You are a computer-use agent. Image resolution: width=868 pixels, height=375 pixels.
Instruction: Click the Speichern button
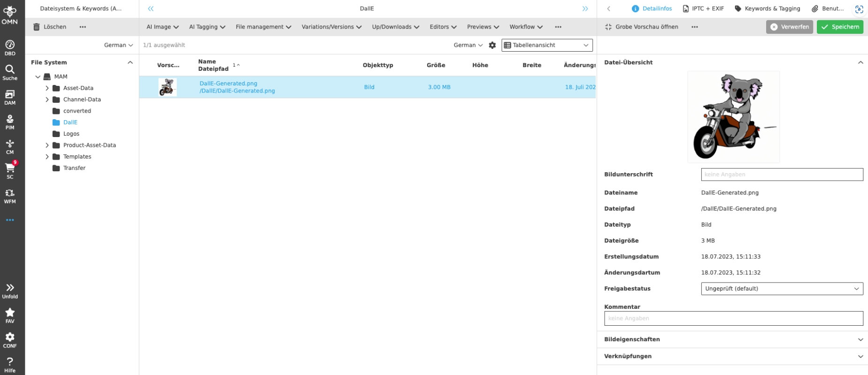840,27
